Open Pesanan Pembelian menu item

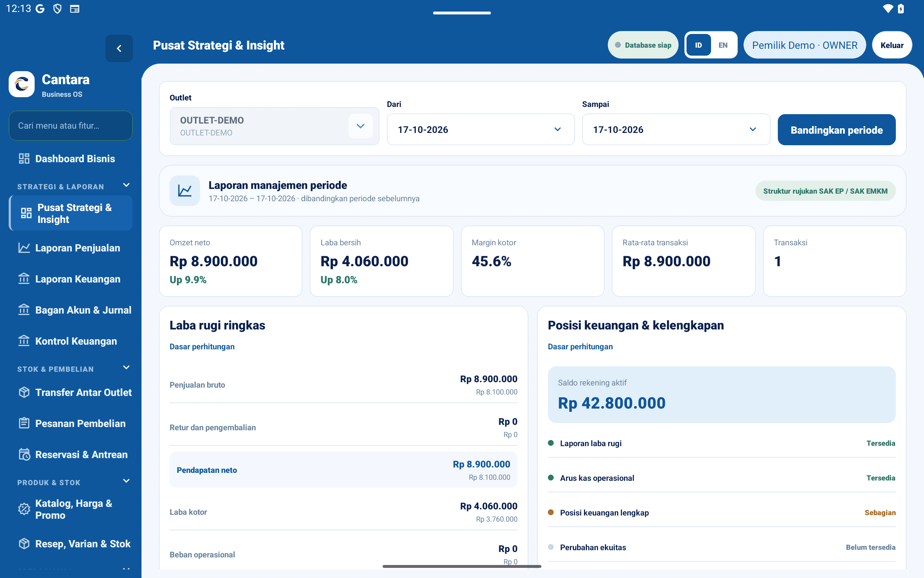tap(71, 423)
